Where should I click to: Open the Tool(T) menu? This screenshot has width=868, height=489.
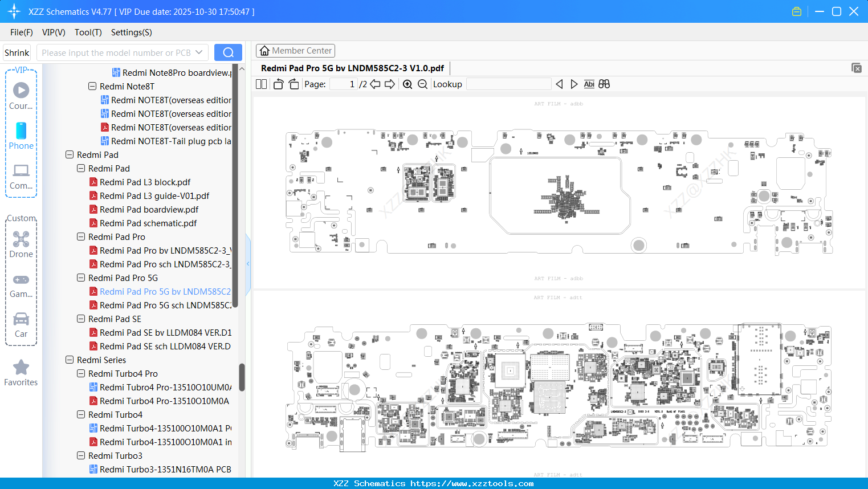pyautogui.click(x=88, y=32)
